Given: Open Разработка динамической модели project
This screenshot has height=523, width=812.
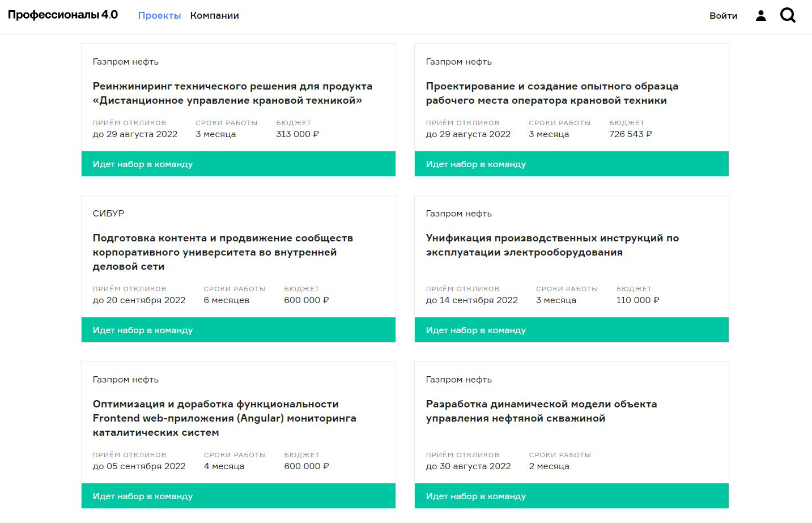Looking at the screenshot, I should tap(541, 411).
